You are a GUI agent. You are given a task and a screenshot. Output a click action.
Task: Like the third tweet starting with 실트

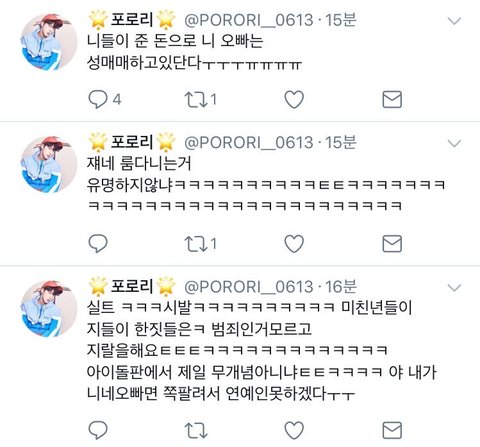point(294,430)
